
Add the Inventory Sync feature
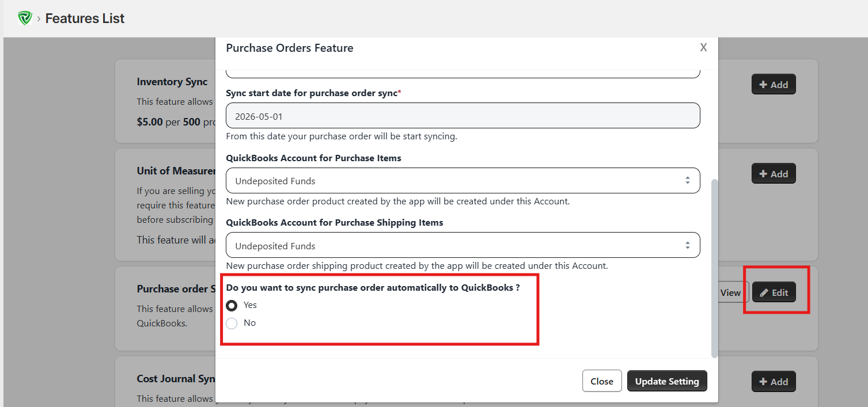pos(774,85)
